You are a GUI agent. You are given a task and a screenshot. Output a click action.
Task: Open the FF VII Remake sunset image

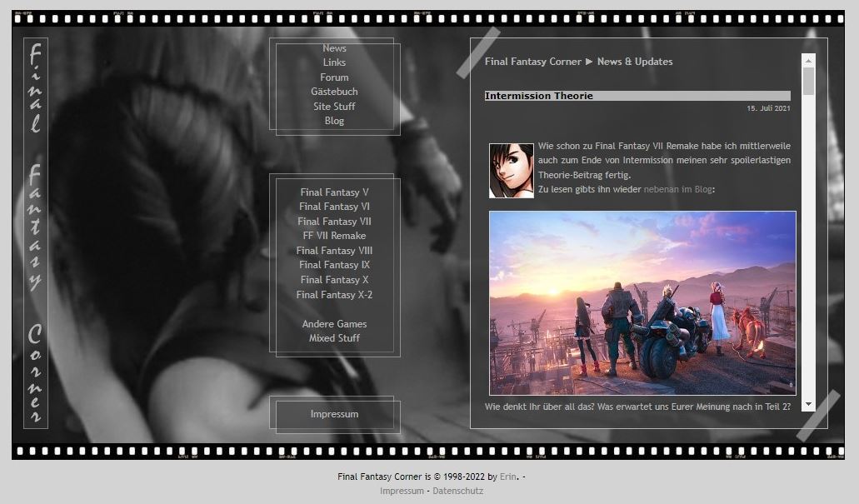pos(642,303)
